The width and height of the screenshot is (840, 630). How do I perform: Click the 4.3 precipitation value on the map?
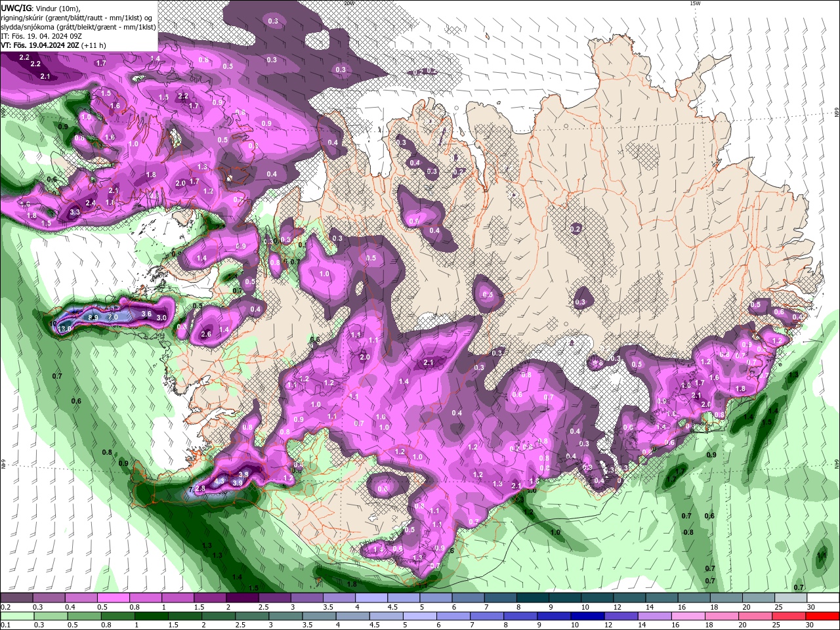coord(220,481)
